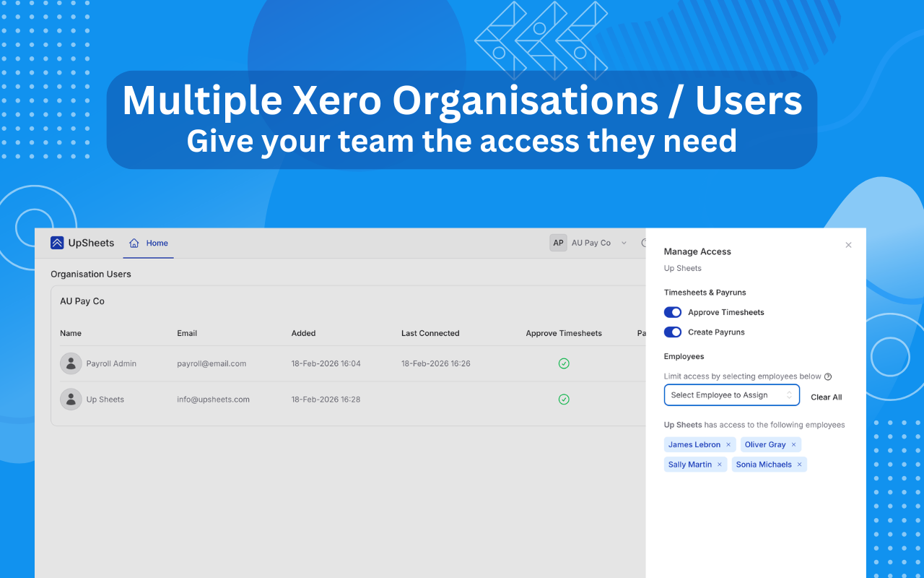The width and height of the screenshot is (924, 578).
Task: Click Up Sheets row Approve Timesheets check icon
Action: click(564, 400)
